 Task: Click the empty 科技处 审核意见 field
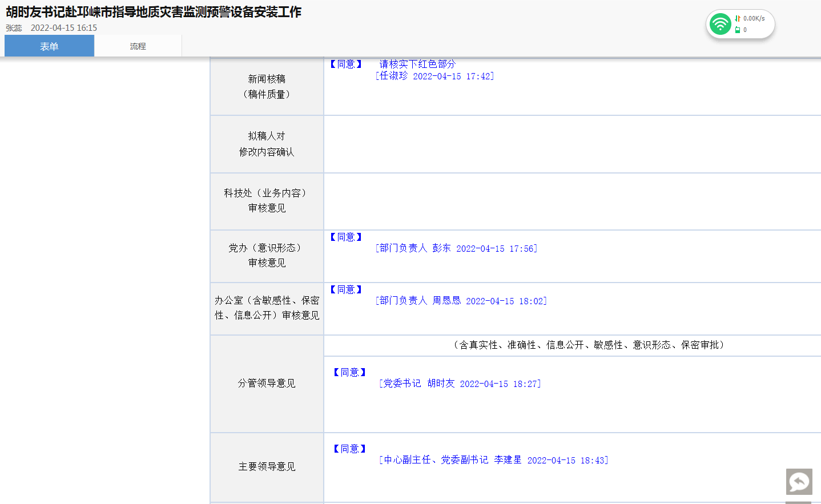click(x=571, y=201)
